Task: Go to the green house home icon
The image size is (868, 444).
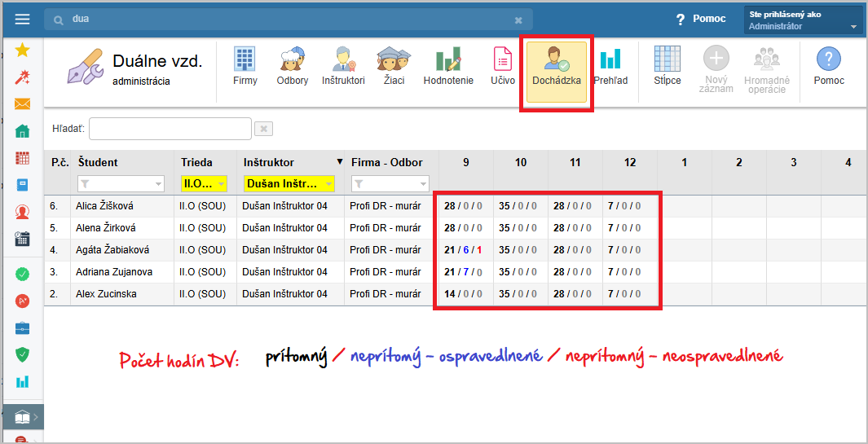Action: tap(22, 131)
